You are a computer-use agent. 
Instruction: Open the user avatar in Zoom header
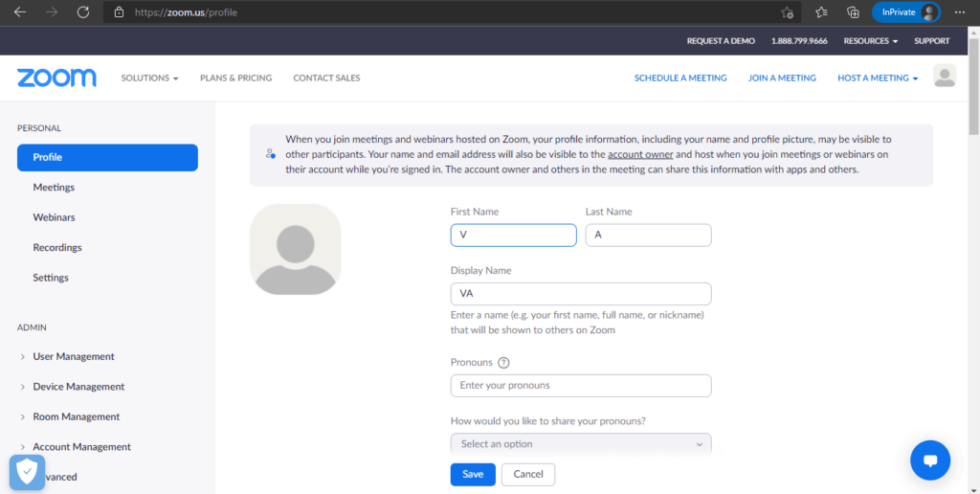(945, 76)
